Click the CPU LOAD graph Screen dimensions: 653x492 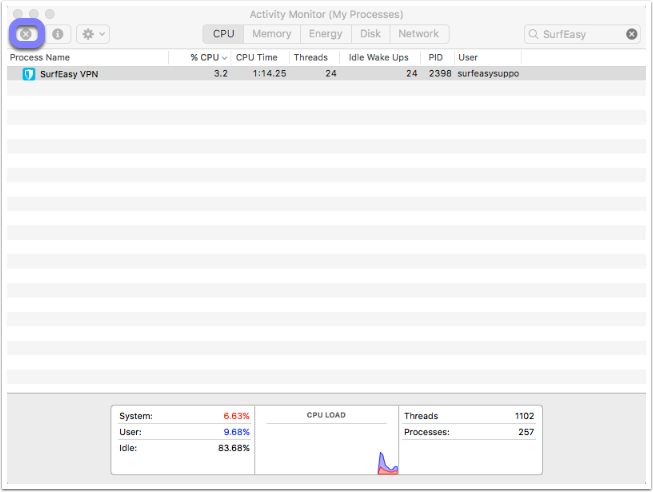326,440
